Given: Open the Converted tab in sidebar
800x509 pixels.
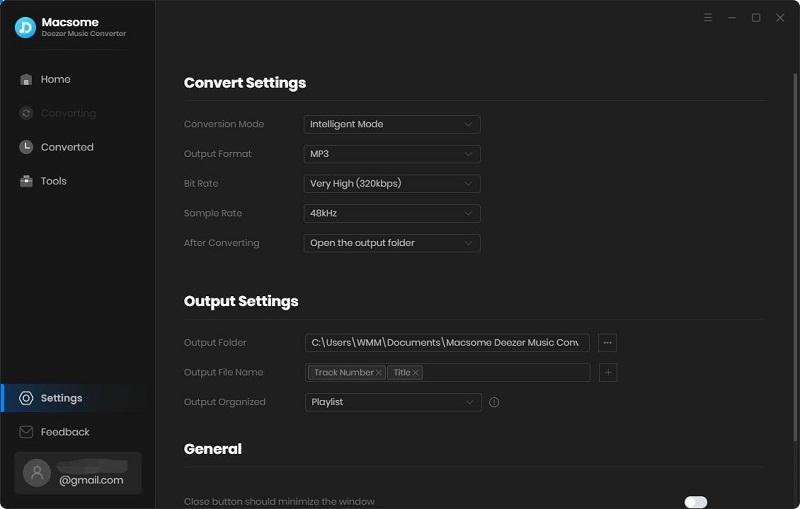Looking at the screenshot, I should click(x=66, y=147).
